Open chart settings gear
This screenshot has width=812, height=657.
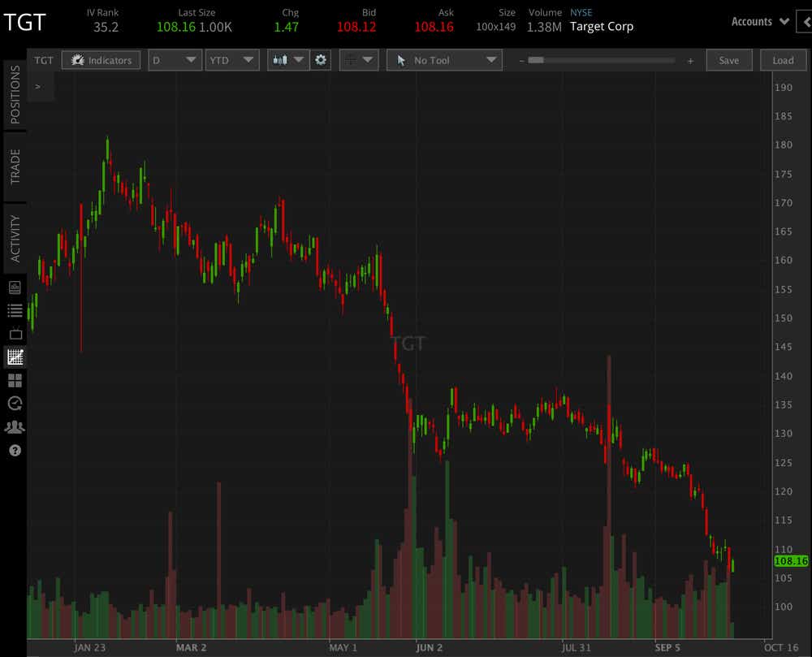[x=321, y=60]
